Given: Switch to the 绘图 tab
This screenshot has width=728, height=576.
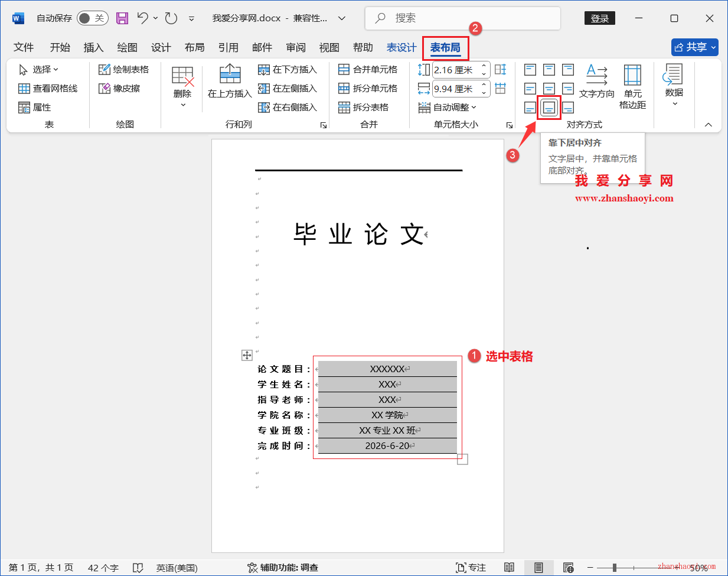Looking at the screenshot, I should [x=127, y=47].
